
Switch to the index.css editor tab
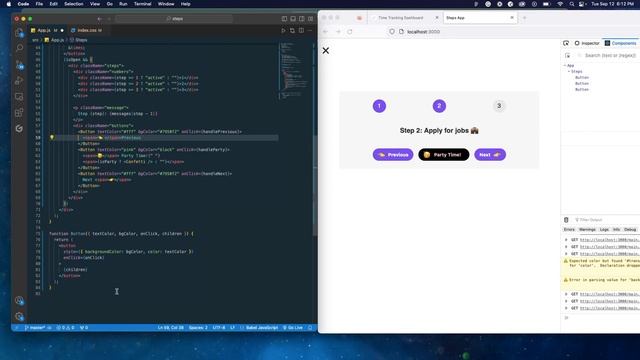point(87,31)
